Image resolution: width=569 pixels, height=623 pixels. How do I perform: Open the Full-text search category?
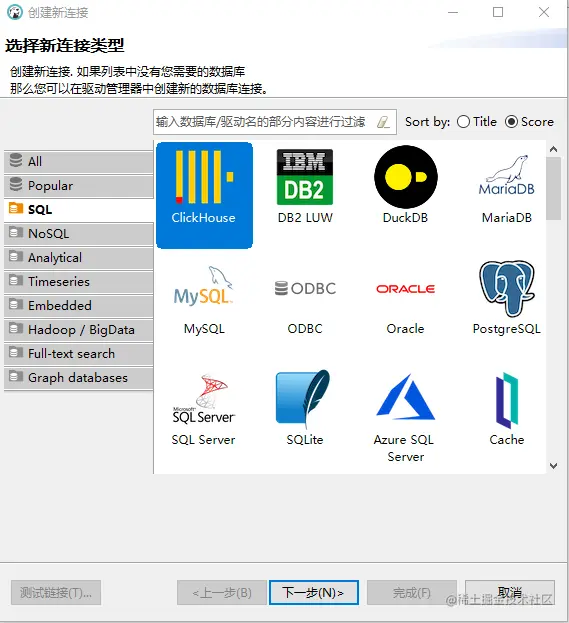(79, 354)
